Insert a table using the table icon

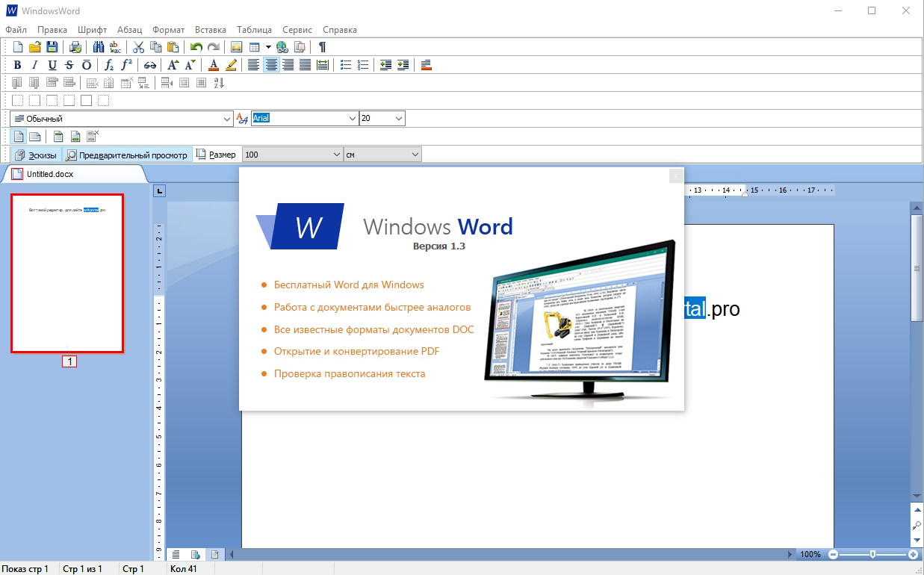click(x=254, y=47)
